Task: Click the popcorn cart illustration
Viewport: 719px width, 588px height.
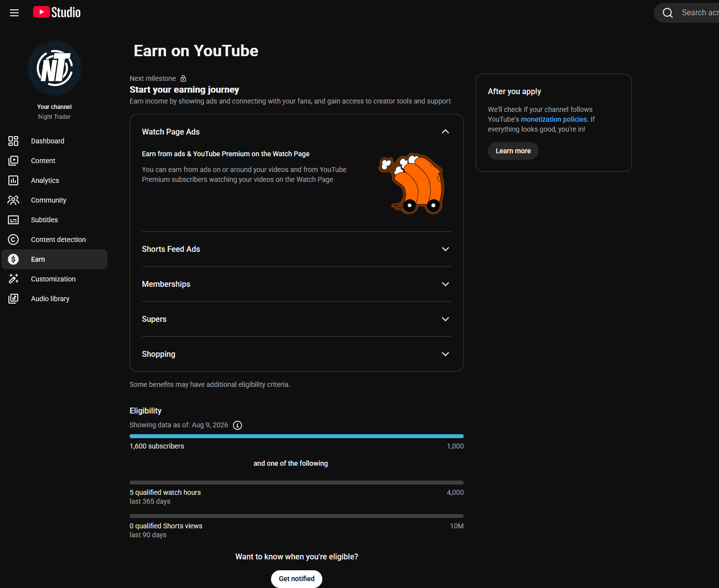Action: tap(411, 183)
